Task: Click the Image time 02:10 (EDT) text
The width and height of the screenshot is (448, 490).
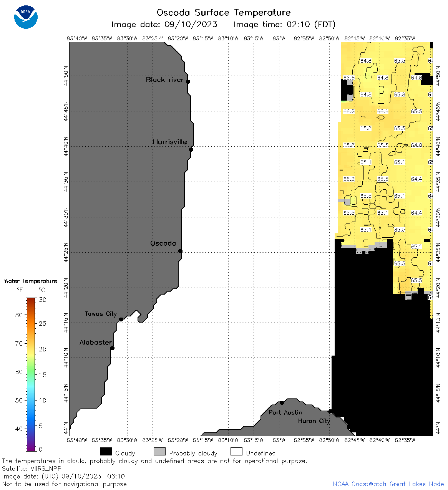Action: point(284,25)
